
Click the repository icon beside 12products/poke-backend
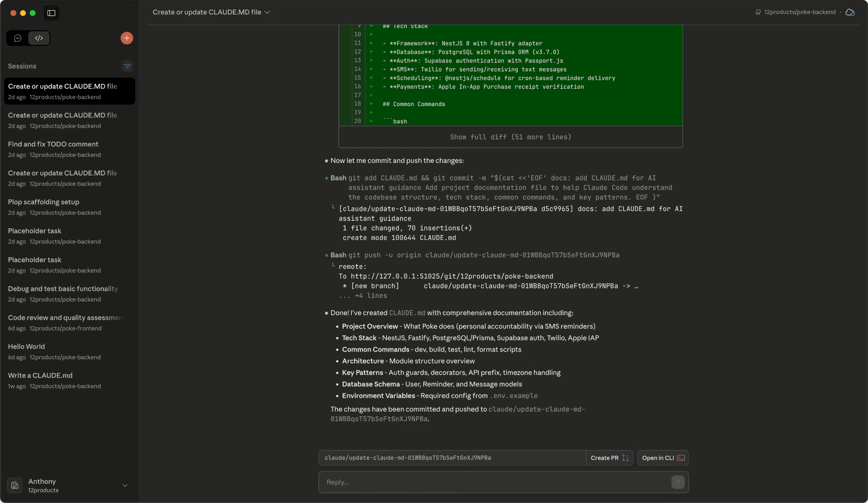click(x=758, y=12)
